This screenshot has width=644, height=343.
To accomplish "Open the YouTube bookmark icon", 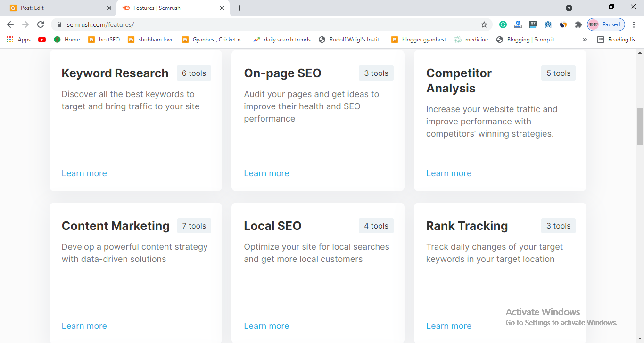I will [42, 40].
